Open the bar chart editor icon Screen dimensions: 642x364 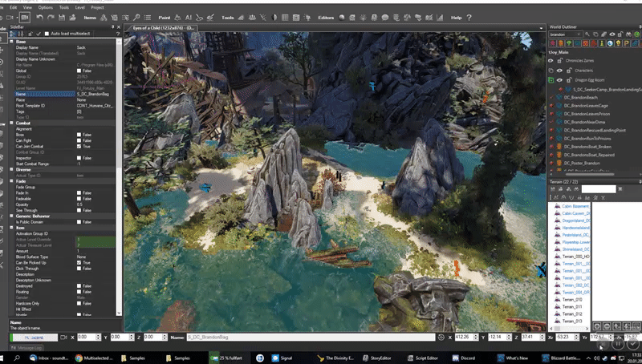point(440,18)
